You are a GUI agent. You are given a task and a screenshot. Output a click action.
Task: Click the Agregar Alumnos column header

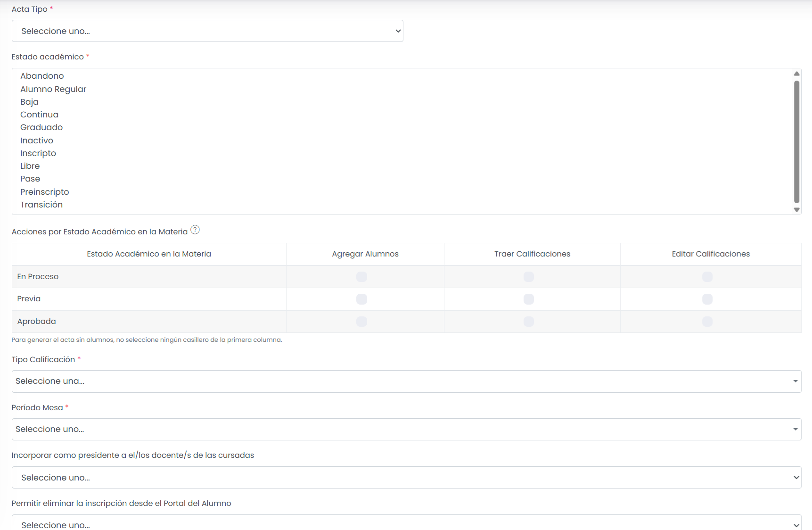[x=365, y=254]
